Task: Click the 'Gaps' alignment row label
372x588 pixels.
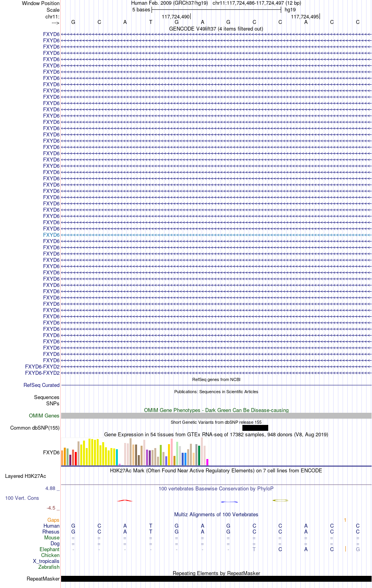Action: pos(53,520)
